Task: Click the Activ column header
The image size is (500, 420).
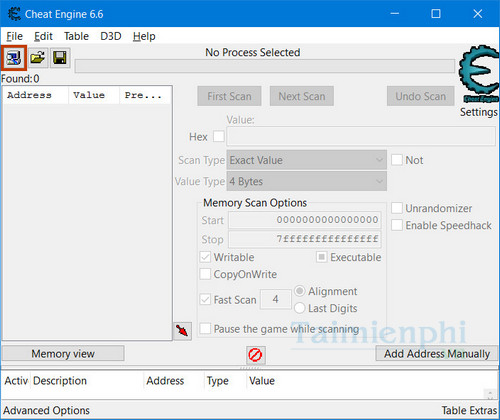Action: click(x=16, y=381)
